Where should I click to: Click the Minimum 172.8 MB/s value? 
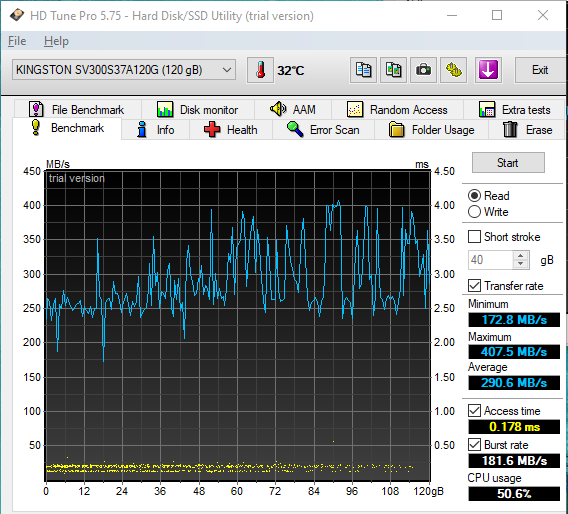click(514, 320)
